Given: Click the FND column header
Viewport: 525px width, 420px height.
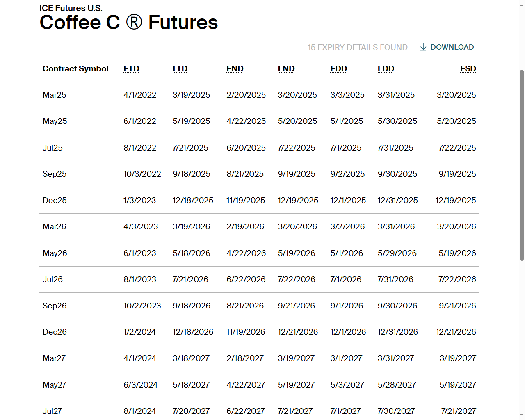Looking at the screenshot, I should 235,69.
